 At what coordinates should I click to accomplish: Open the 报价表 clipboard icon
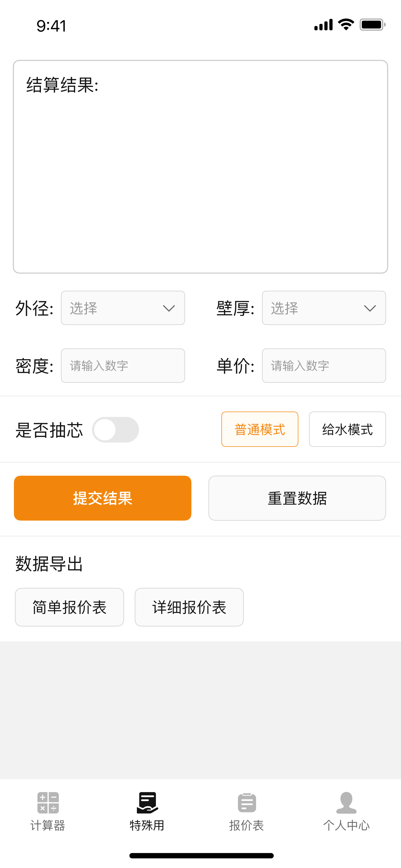(247, 802)
